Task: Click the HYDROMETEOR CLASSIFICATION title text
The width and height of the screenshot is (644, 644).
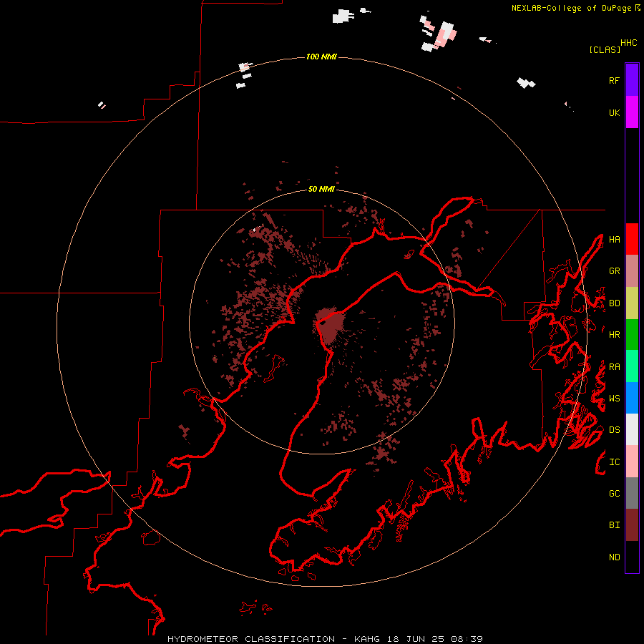Action: click(251, 639)
